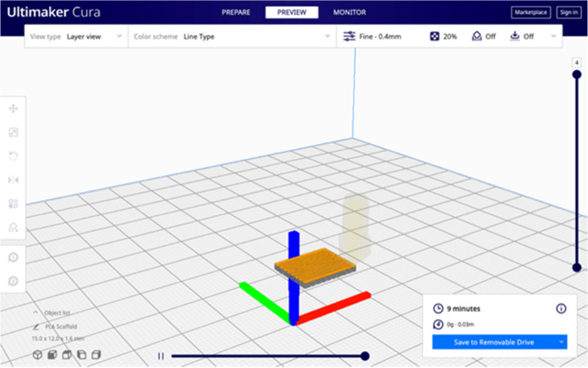588x368 pixels.
Task: Expand the print settings panel chevron
Action: tap(554, 36)
